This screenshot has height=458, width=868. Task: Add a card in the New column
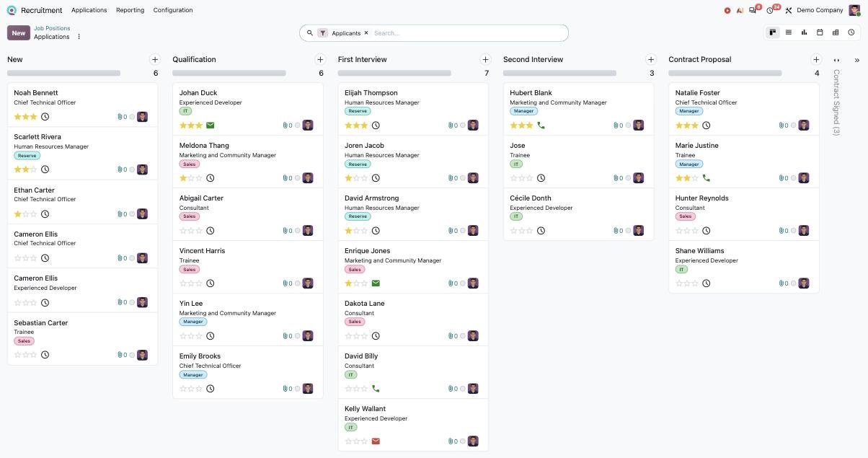tap(154, 59)
